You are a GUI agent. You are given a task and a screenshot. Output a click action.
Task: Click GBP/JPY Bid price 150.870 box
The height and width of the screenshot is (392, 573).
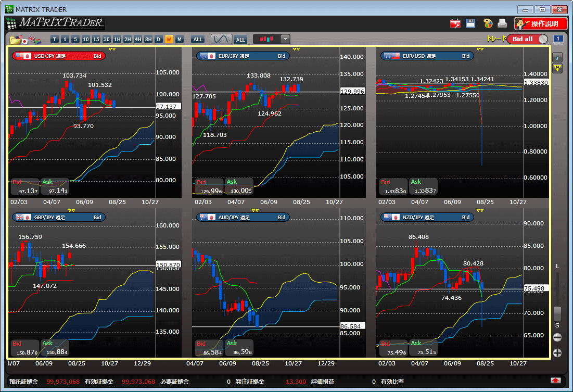tap(25, 348)
